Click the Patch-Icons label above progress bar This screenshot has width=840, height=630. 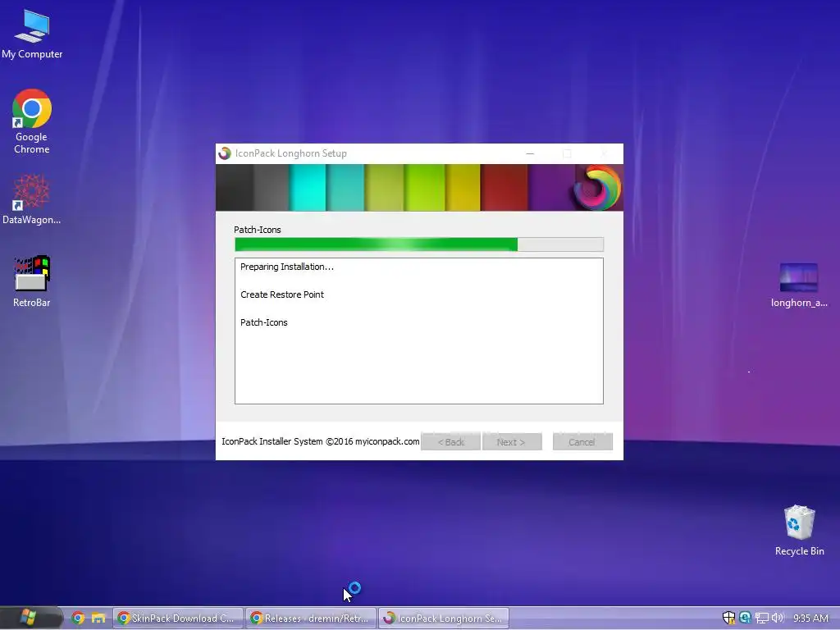tap(257, 230)
